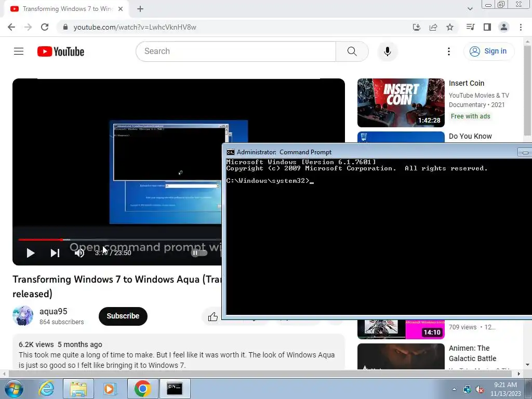
Task: Mute the video volume
Action: [79, 253]
